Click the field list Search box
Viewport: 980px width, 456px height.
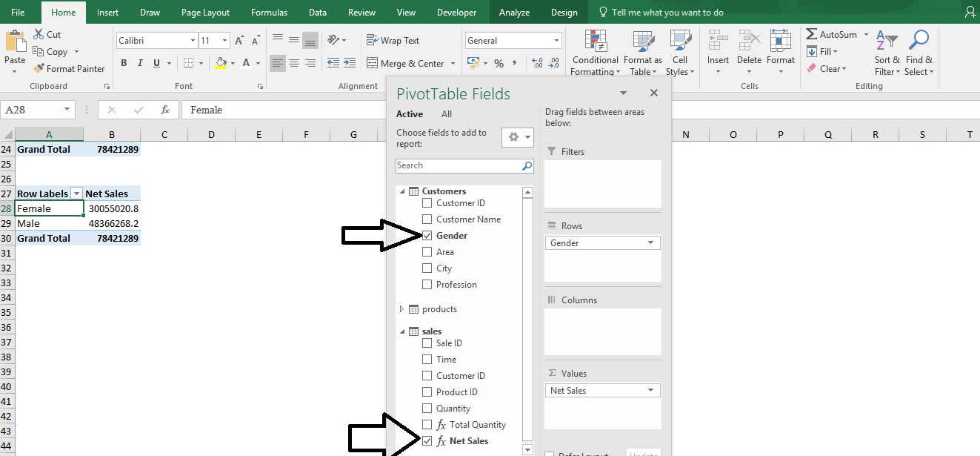(464, 165)
